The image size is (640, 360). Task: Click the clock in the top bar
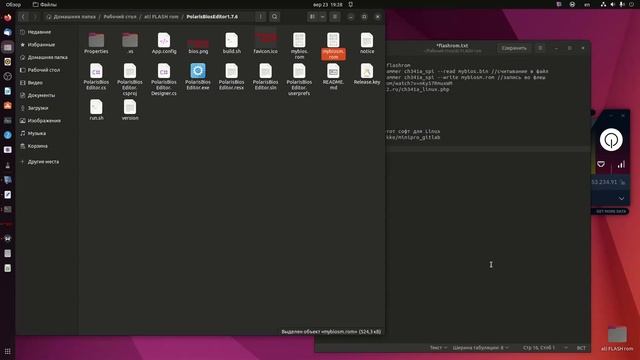coord(328,4)
